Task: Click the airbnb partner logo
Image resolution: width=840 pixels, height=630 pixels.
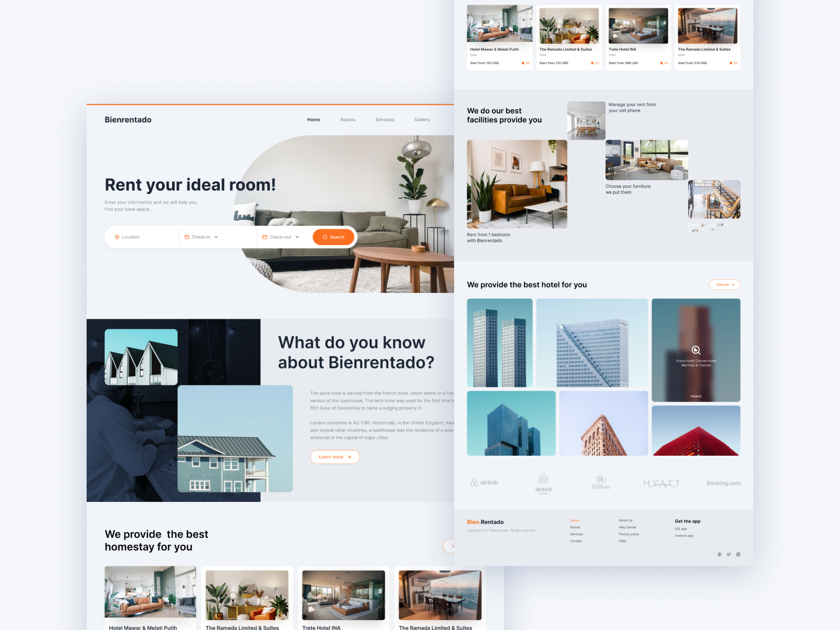Action: pos(484,482)
